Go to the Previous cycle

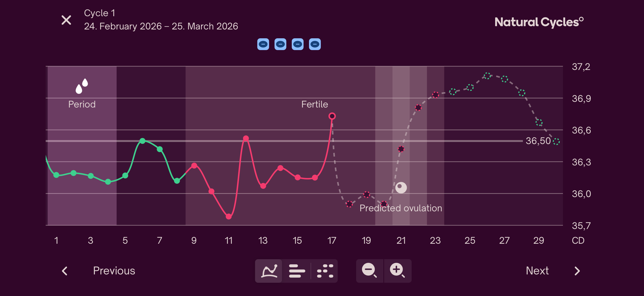pos(114,271)
